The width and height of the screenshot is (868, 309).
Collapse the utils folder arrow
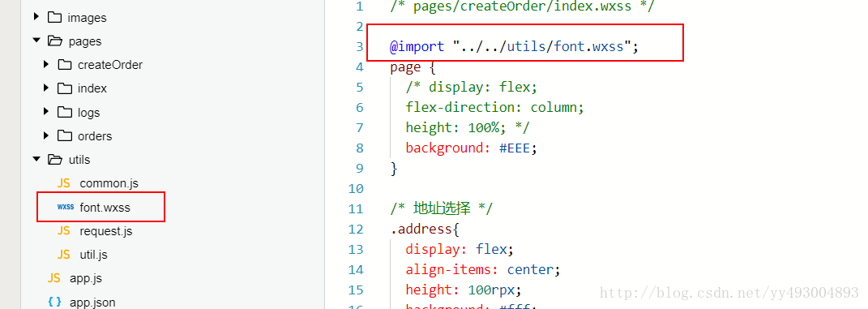(x=36, y=160)
